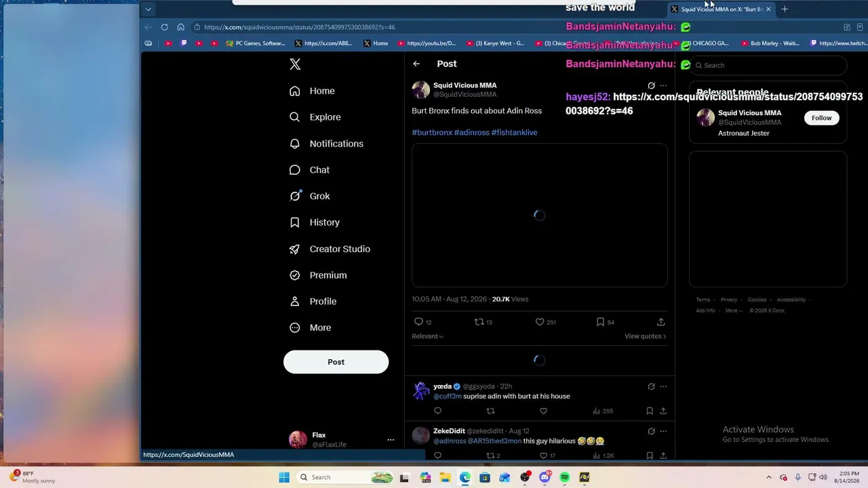
Task: Open the Privacy footer link
Action: point(729,300)
